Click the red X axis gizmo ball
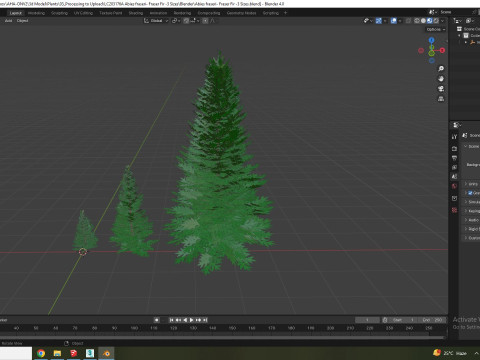 coord(442,50)
